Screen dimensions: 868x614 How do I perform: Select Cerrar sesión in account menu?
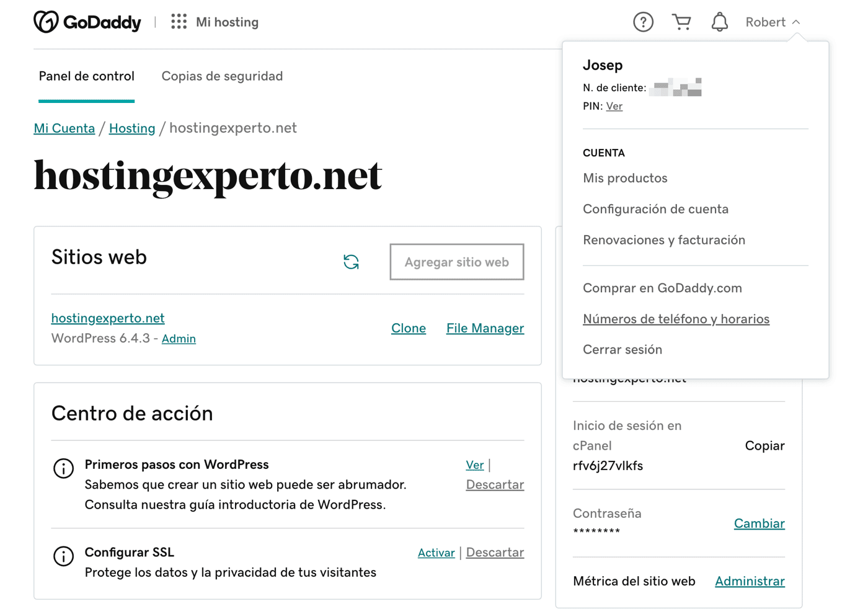622,350
